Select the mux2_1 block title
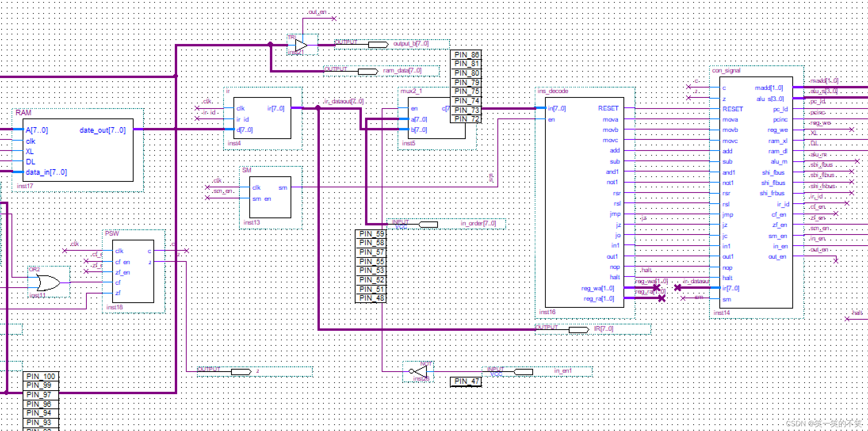 click(411, 91)
